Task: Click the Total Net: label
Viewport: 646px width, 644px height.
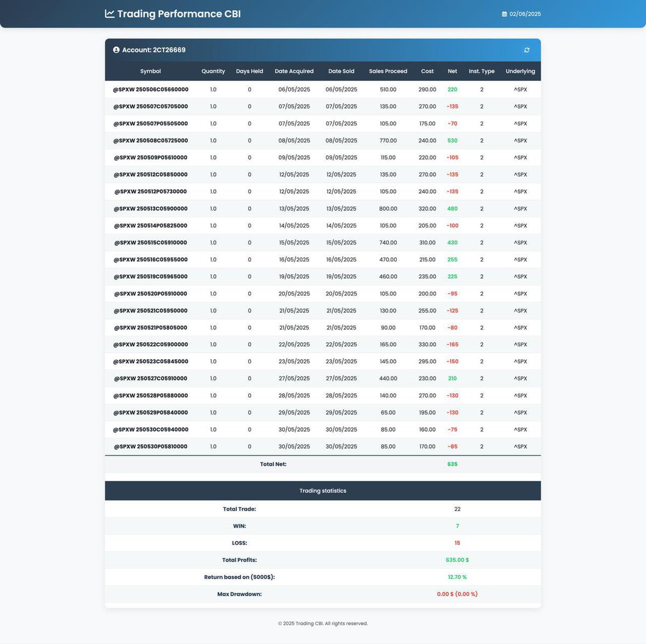Action: click(273, 464)
